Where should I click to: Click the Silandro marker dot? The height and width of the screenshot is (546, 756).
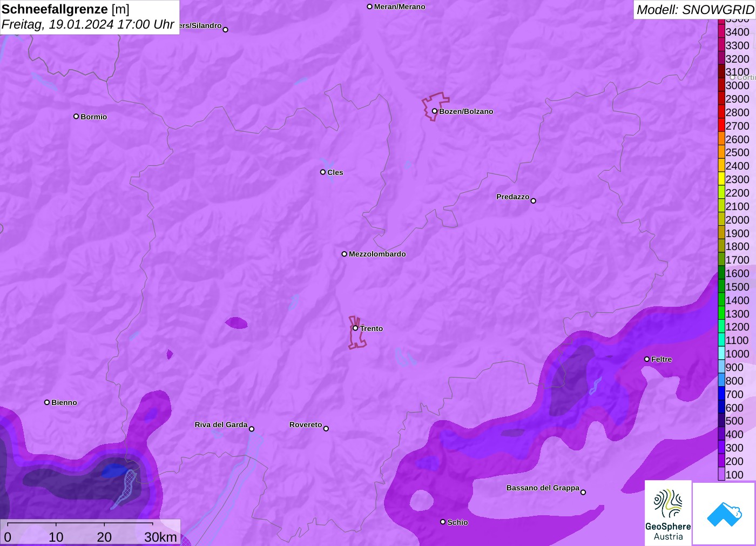226,30
